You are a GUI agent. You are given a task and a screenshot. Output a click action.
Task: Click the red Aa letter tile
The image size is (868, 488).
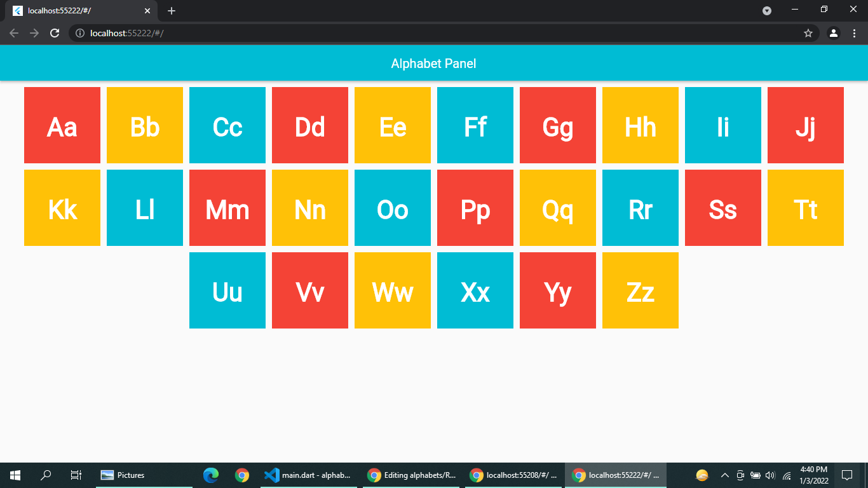click(62, 125)
